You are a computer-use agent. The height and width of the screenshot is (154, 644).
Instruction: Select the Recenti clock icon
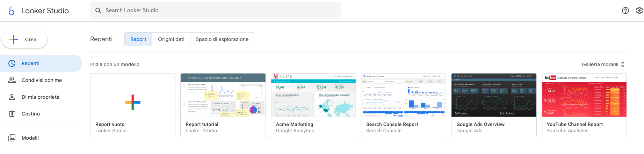click(12, 63)
